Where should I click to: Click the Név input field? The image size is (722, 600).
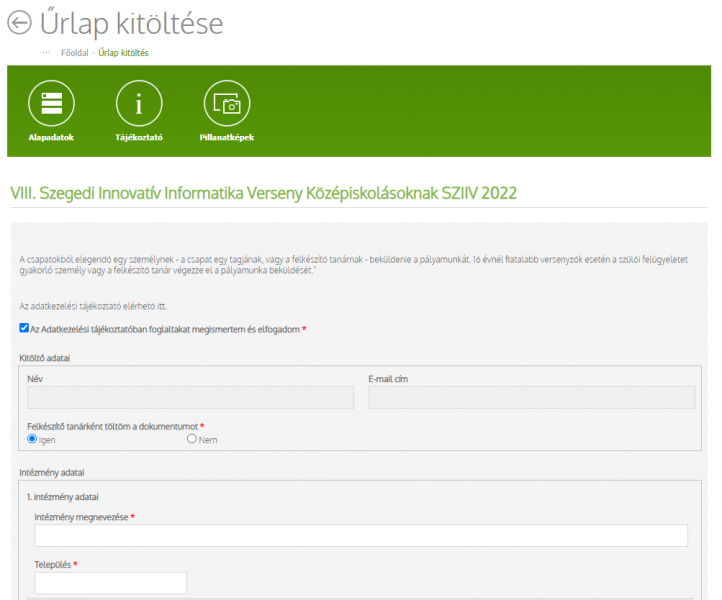tap(190, 398)
